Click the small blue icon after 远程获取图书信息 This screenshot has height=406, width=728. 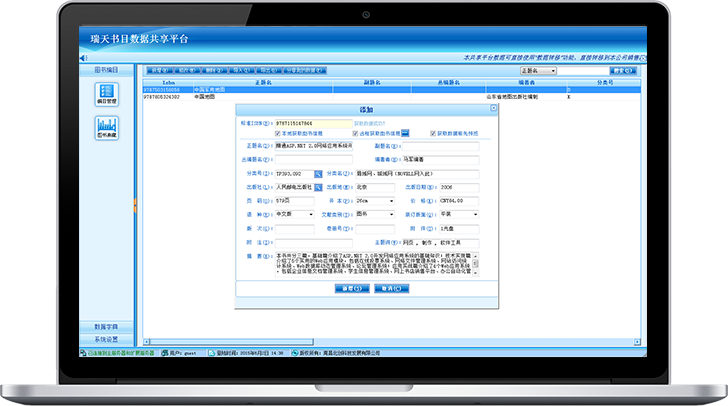[x=406, y=133]
